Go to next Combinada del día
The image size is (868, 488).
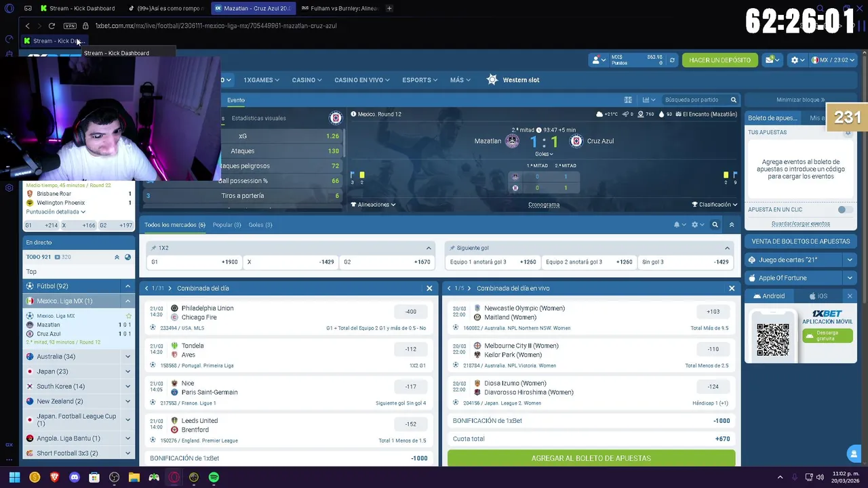(x=170, y=288)
